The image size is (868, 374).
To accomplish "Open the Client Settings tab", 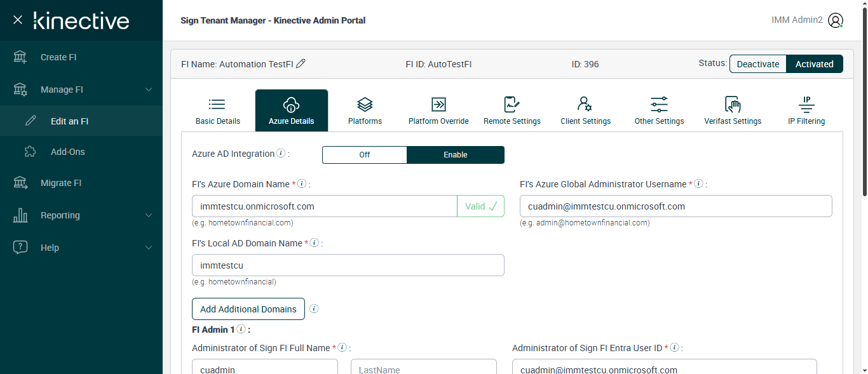I will click(x=585, y=110).
